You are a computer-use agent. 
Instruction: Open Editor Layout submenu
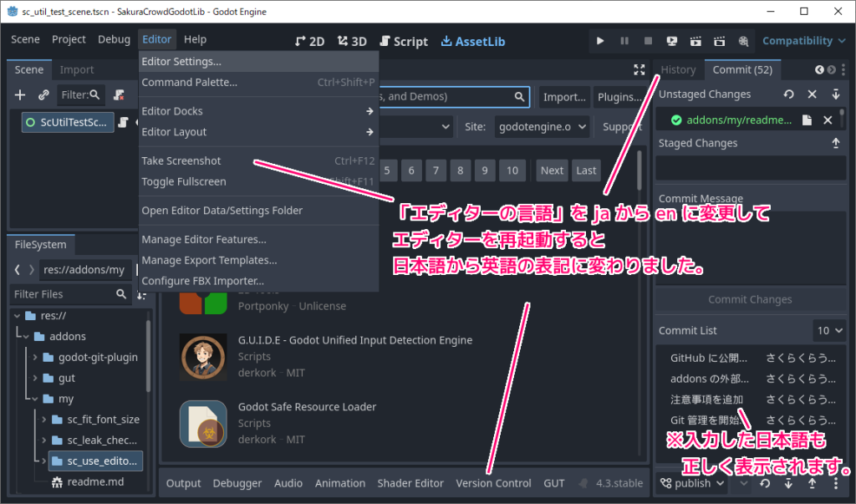click(x=259, y=131)
